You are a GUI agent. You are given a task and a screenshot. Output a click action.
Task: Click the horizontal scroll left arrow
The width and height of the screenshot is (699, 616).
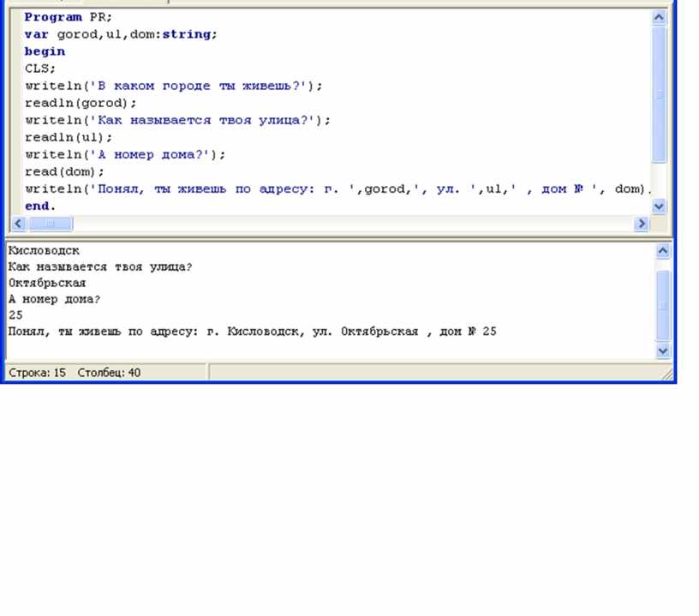[x=18, y=224]
